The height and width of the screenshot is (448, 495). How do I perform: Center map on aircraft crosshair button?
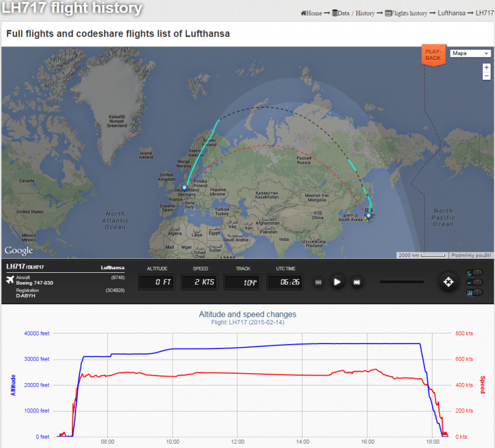[x=448, y=282]
